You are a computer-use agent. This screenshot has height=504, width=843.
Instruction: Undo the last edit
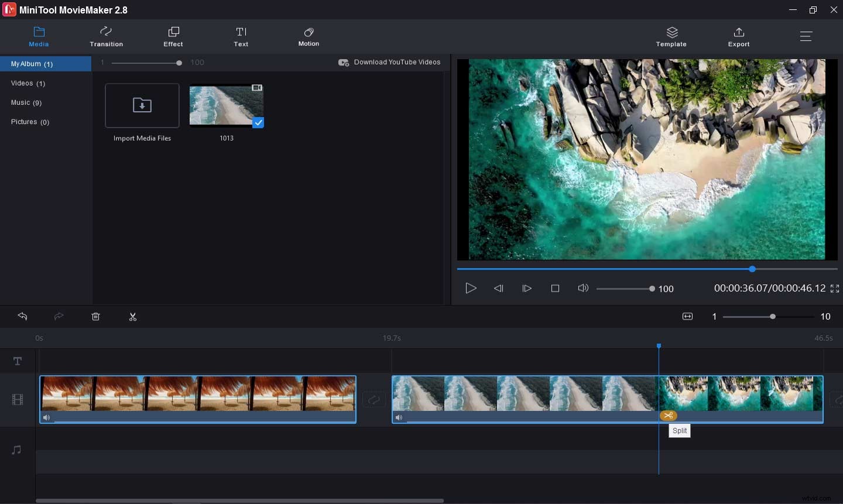22,317
